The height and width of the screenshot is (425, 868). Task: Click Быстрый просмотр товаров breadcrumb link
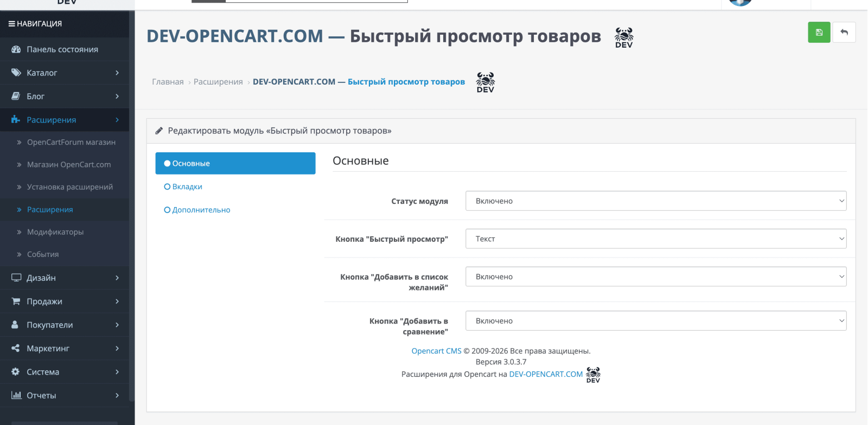point(406,82)
